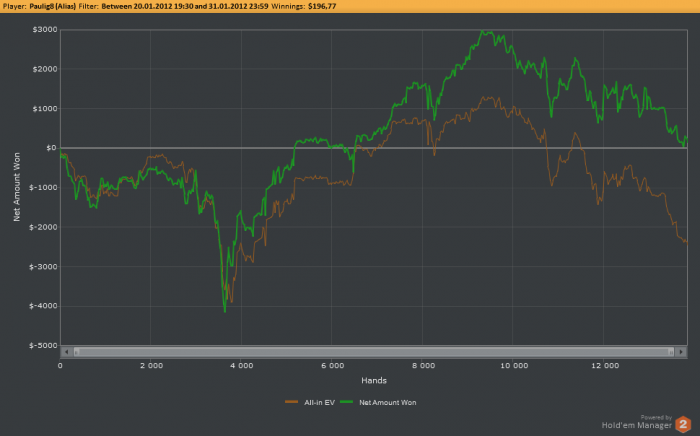The image size is (700, 436).
Task: Click the green Net Amount Won legend swatch
Action: tap(347, 402)
